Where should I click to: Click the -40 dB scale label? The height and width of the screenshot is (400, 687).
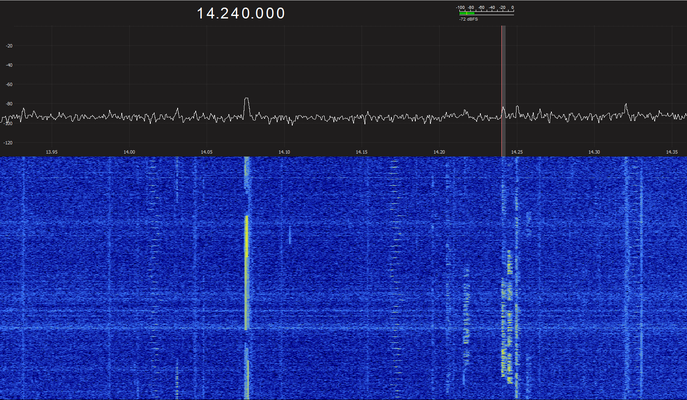tap(9, 65)
